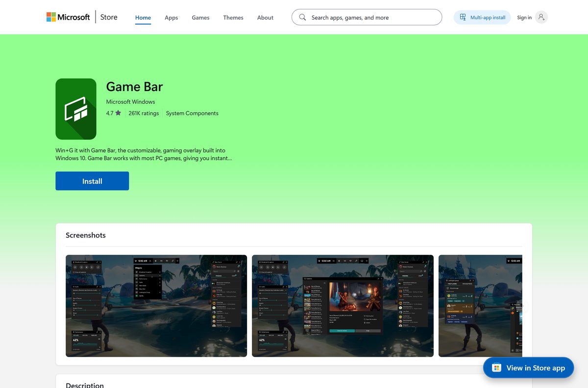
Task: Open the Apps tab
Action: tap(171, 18)
